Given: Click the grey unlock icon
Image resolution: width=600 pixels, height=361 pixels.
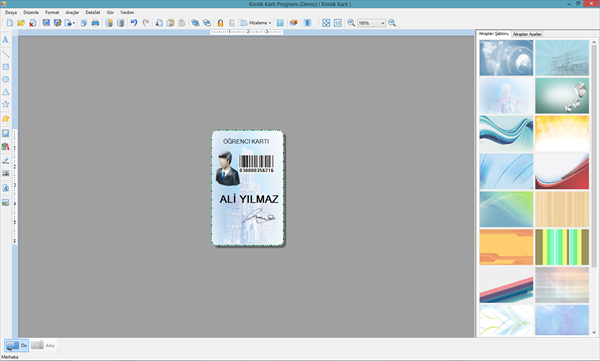Looking at the screenshot, I should coord(232,23).
